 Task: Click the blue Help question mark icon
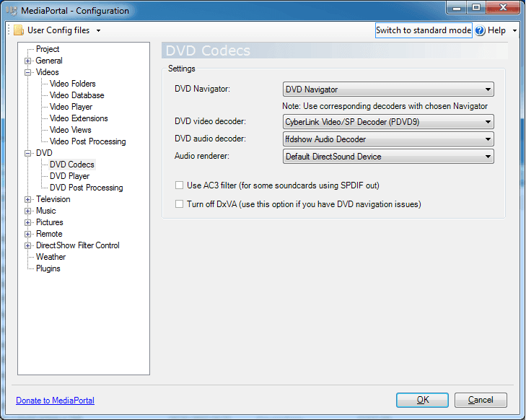point(480,30)
